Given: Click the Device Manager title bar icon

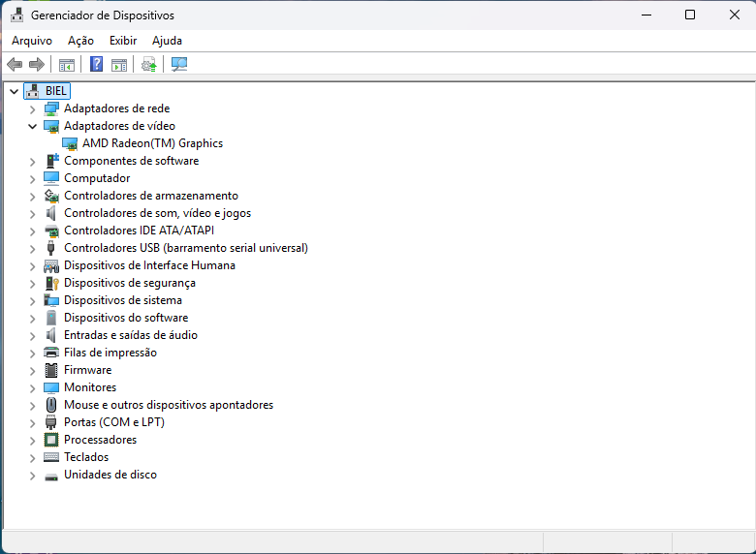Looking at the screenshot, I should click(x=16, y=15).
